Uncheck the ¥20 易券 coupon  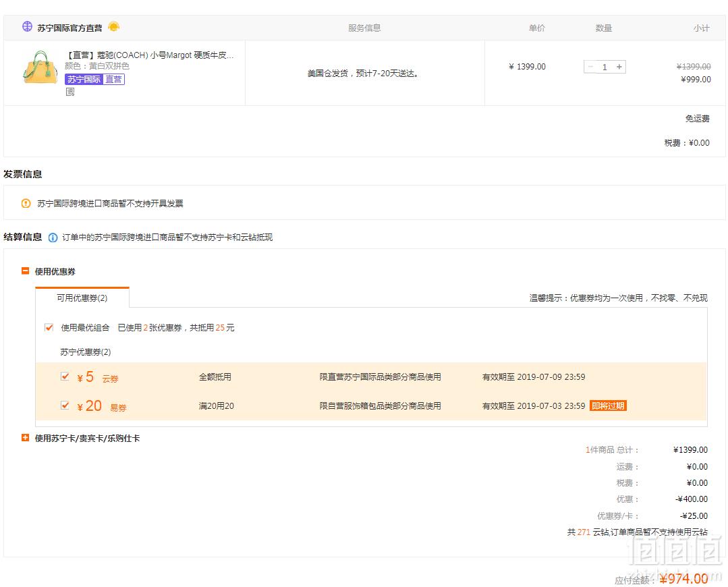click(x=65, y=405)
